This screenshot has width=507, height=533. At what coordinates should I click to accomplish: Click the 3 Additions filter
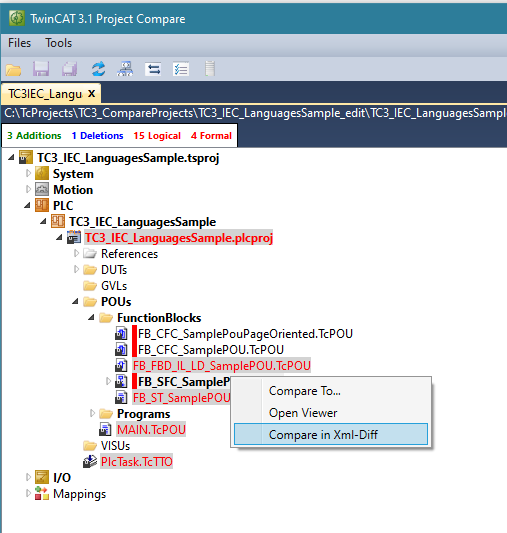(x=34, y=136)
